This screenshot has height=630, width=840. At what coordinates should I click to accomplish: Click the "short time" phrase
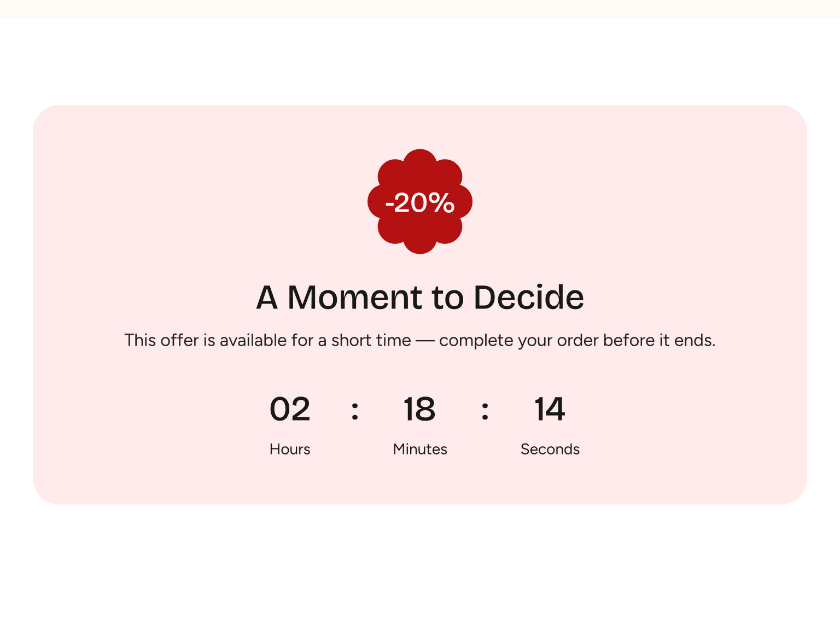(x=371, y=340)
